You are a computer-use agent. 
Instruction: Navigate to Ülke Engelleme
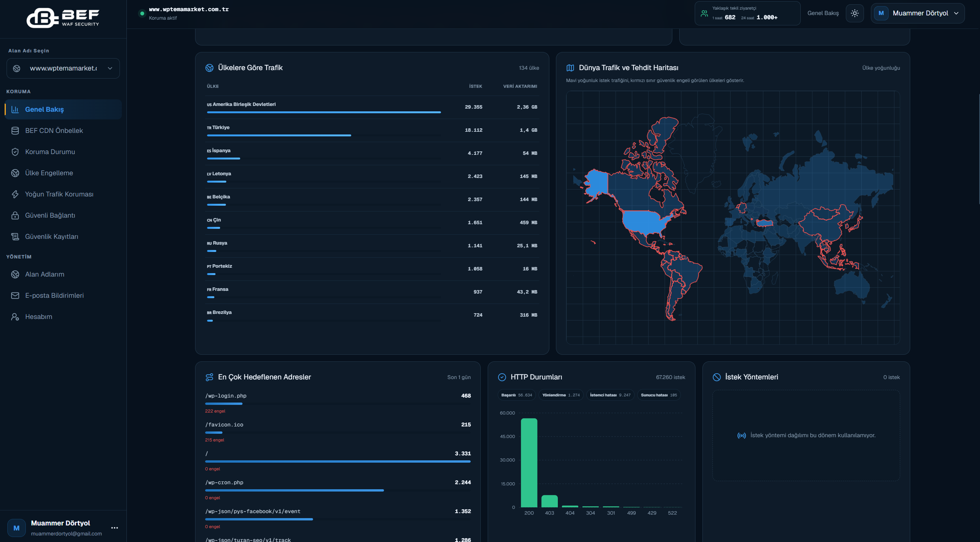(63, 173)
